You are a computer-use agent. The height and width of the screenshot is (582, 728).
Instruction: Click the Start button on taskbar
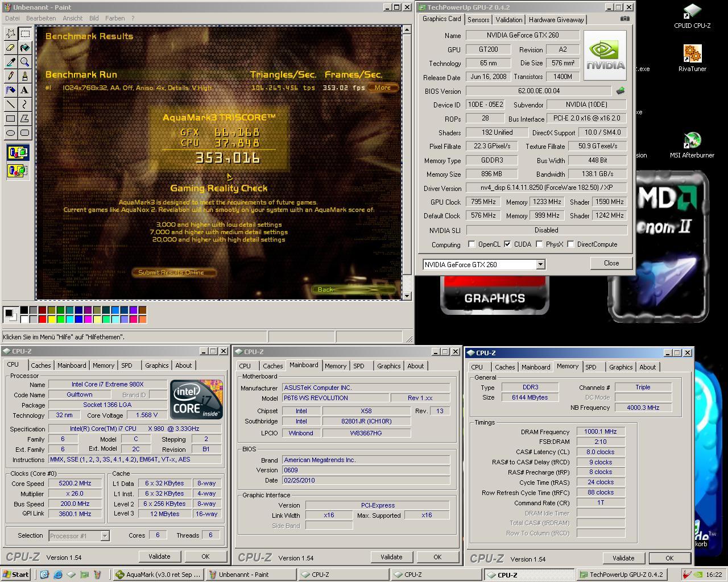15,575
